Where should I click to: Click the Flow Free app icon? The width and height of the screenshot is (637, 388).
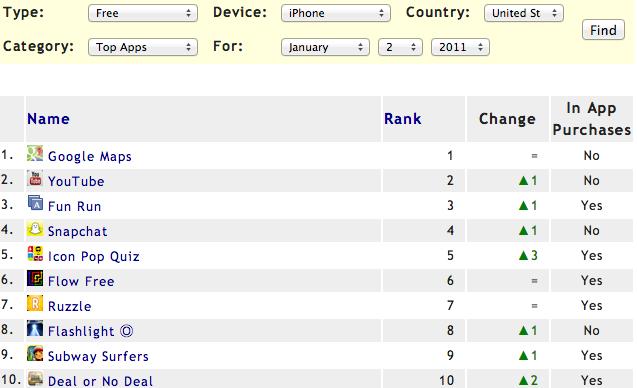pos(35,279)
